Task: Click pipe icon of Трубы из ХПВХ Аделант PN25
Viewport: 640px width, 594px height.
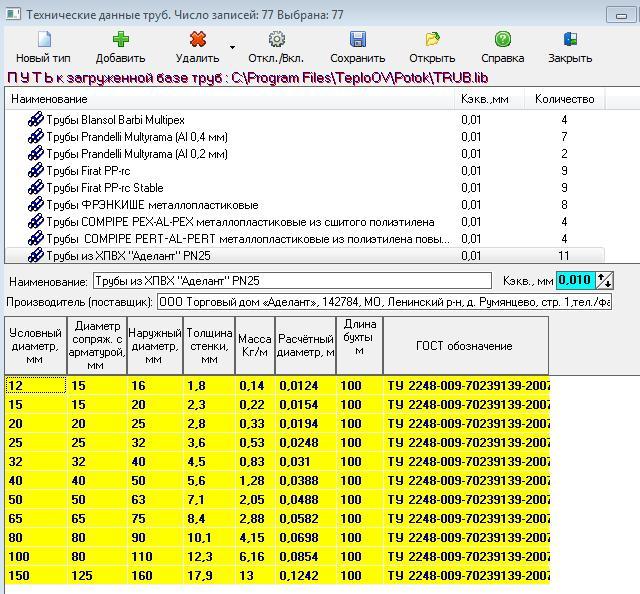Action: coord(36,256)
